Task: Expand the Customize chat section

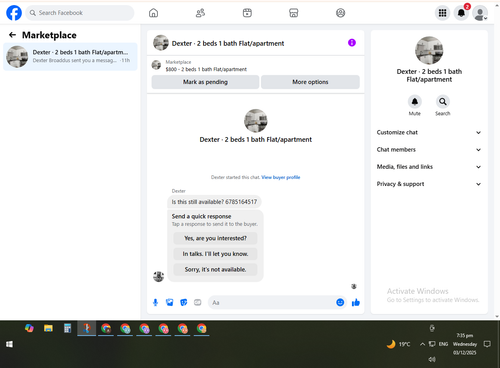Action: pyautogui.click(x=429, y=132)
